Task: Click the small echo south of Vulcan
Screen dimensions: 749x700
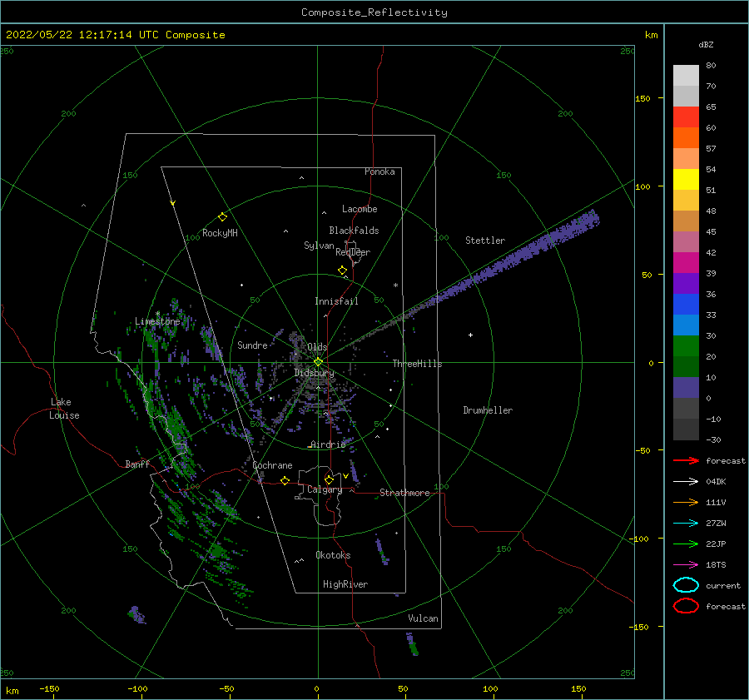Action: [412, 643]
